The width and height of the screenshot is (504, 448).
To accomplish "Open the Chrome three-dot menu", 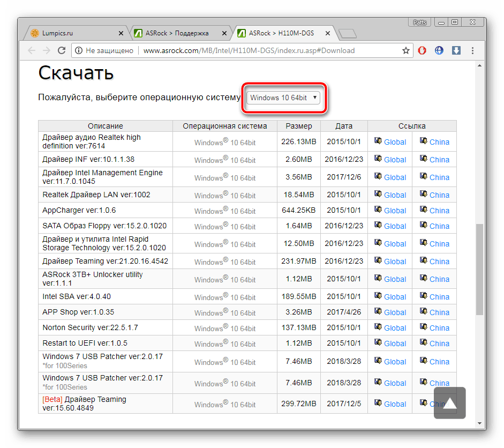I will [473, 50].
